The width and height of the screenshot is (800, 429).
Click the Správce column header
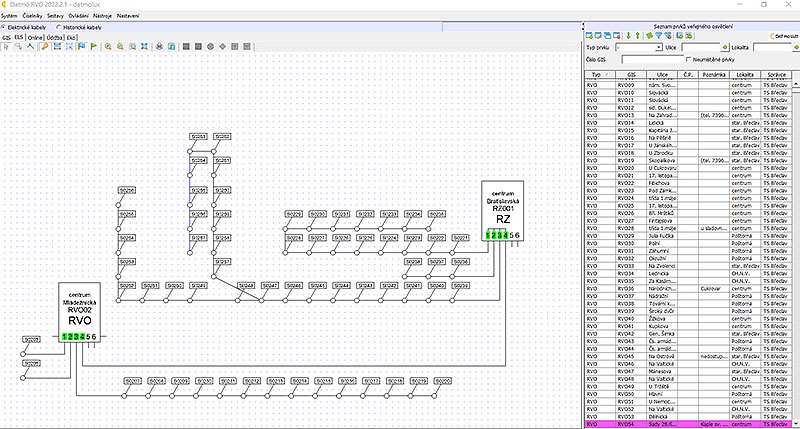pos(776,74)
